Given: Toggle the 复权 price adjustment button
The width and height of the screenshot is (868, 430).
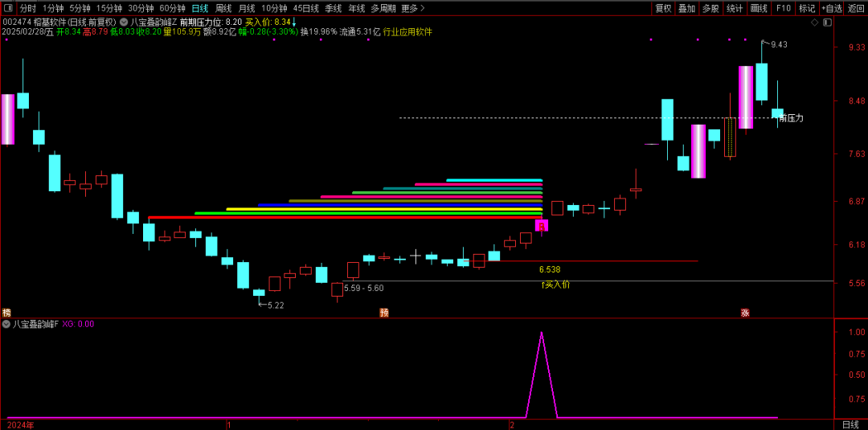Looking at the screenshot, I should (x=663, y=8).
